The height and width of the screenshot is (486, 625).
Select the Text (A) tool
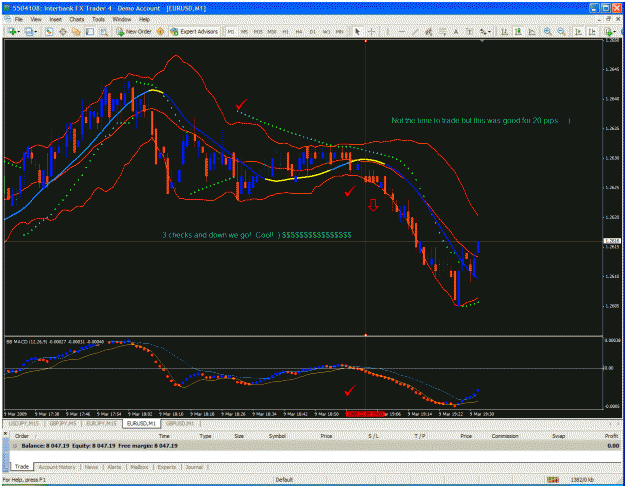point(456,31)
